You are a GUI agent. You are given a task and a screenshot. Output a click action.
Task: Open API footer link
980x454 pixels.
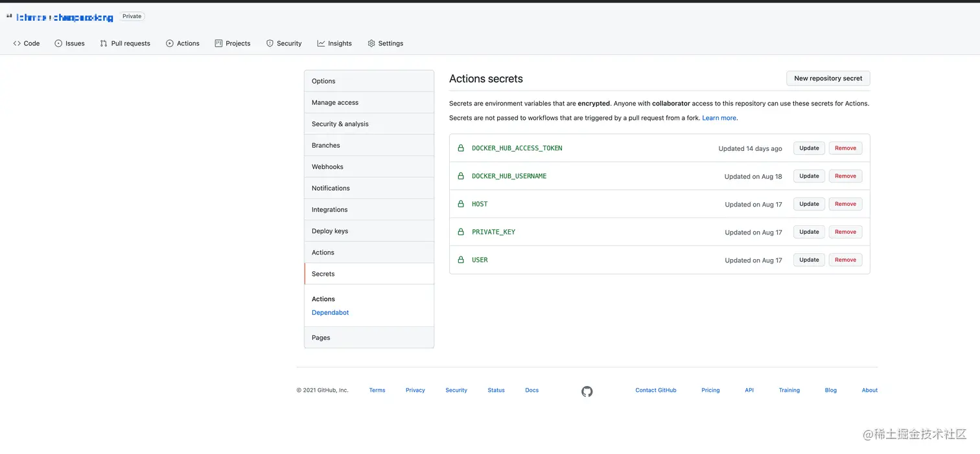(749, 390)
